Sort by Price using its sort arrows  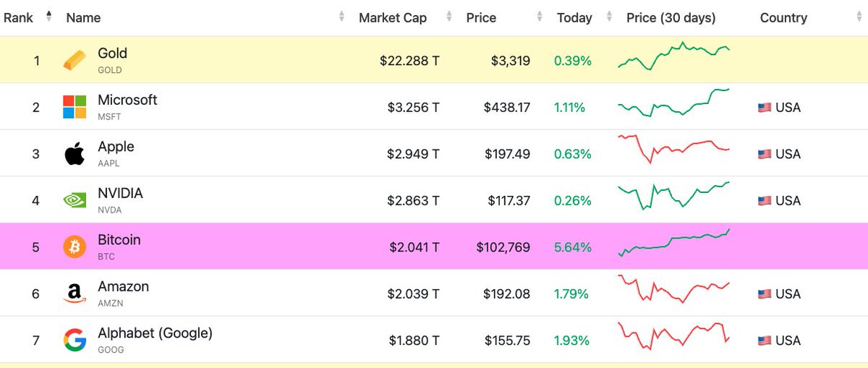point(539,17)
